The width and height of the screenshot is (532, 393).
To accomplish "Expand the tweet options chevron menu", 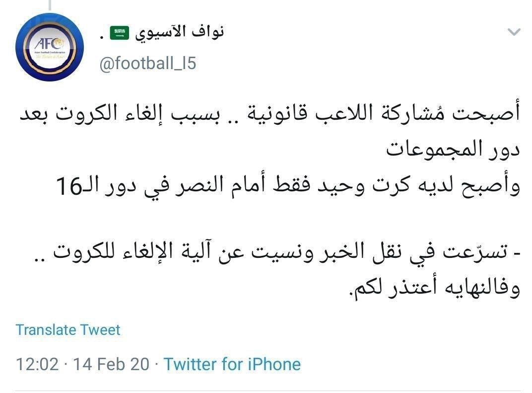I will tap(514, 33).
